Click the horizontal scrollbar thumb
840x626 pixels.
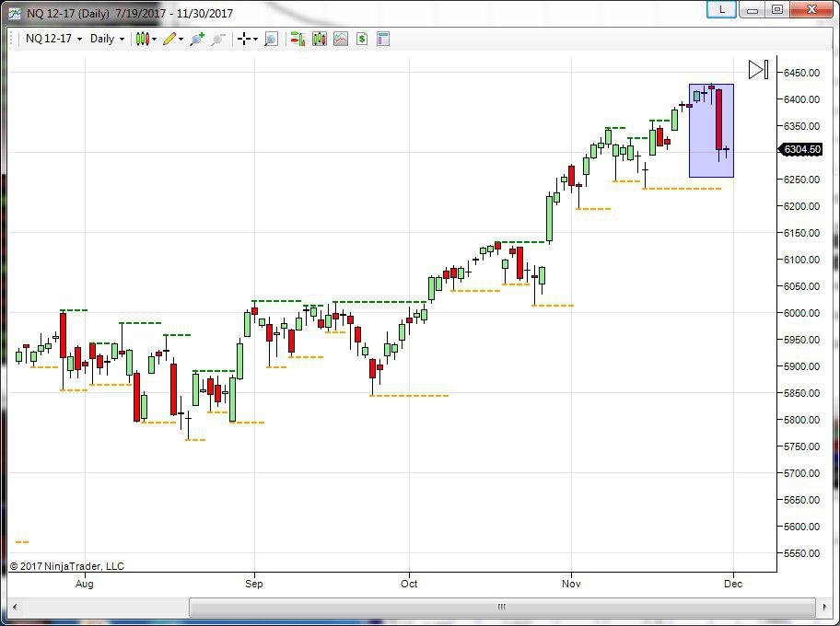click(x=502, y=607)
